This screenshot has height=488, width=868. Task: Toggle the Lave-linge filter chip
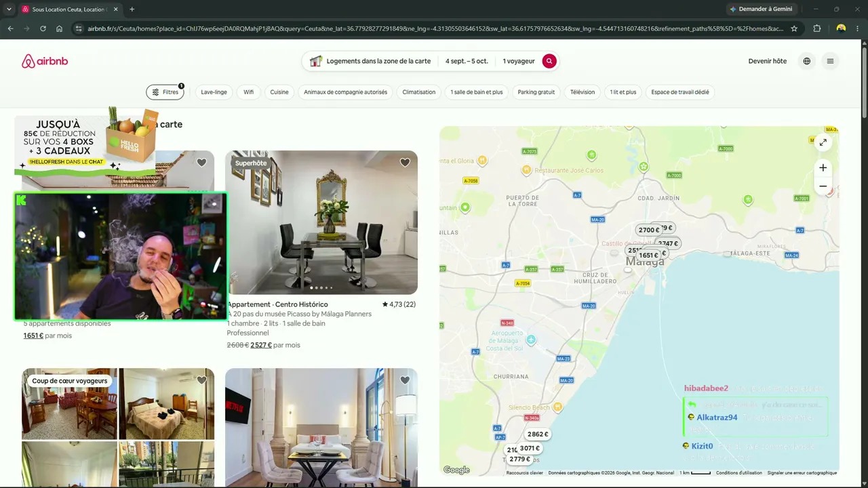[x=214, y=92]
